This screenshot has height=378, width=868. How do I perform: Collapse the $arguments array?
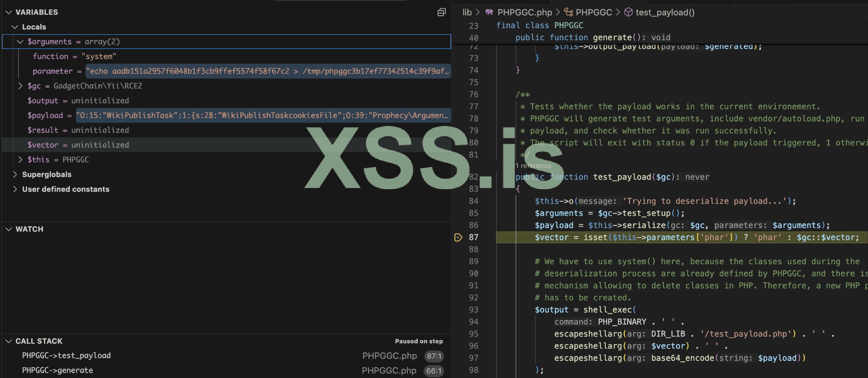(20, 42)
